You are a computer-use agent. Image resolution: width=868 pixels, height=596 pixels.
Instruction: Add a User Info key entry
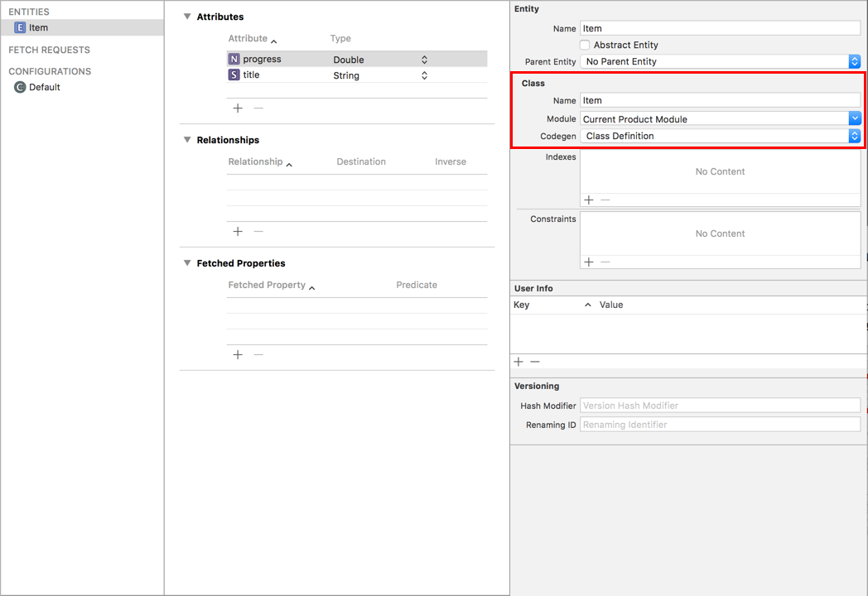pyautogui.click(x=518, y=362)
